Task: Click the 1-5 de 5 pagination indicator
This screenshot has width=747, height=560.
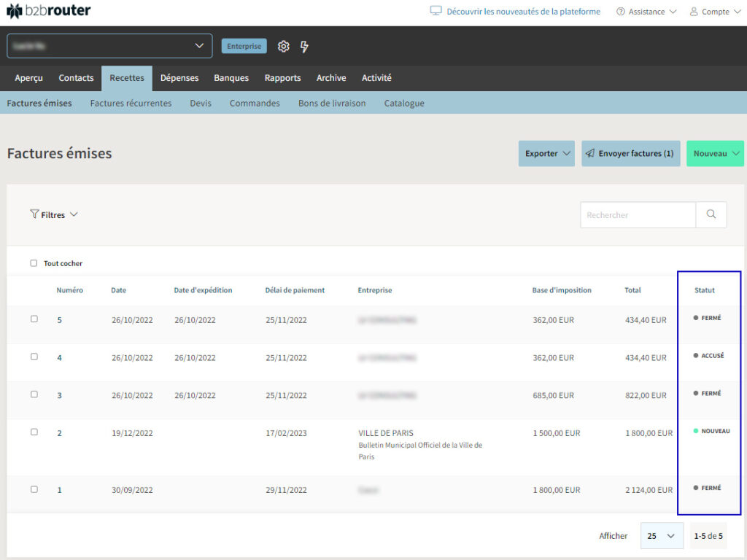Action: click(708, 536)
